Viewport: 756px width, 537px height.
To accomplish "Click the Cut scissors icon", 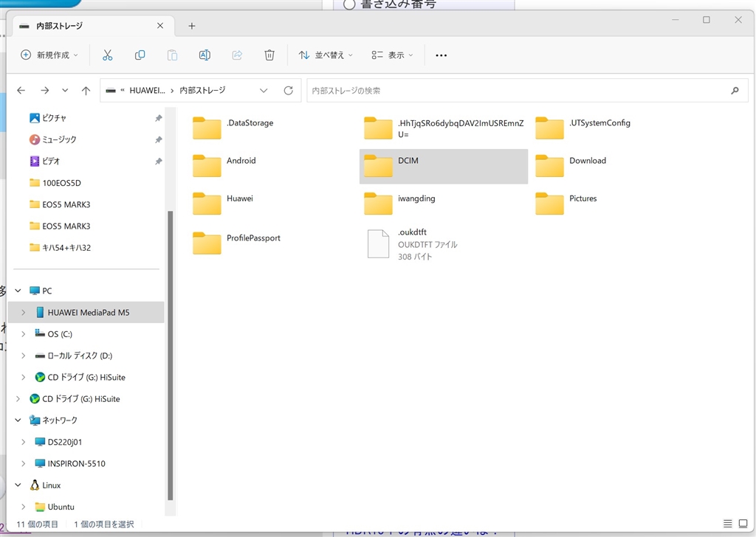I will [x=107, y=55].
